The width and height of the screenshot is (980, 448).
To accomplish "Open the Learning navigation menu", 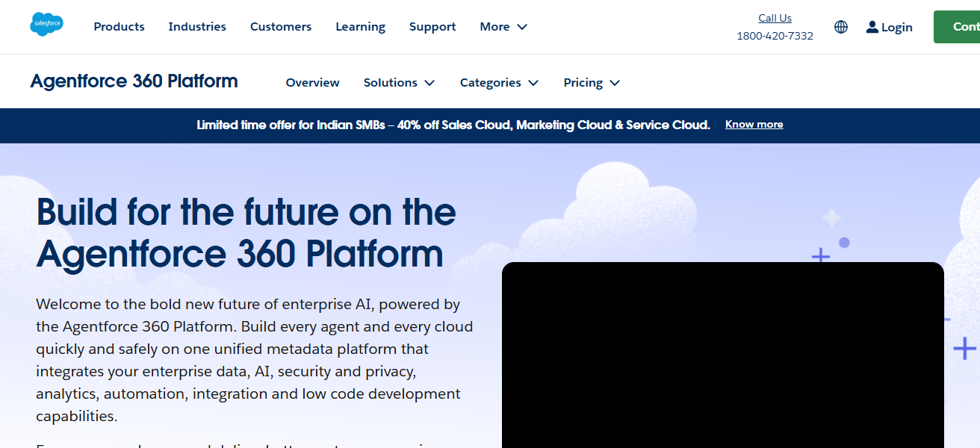I will pos(360,26).
